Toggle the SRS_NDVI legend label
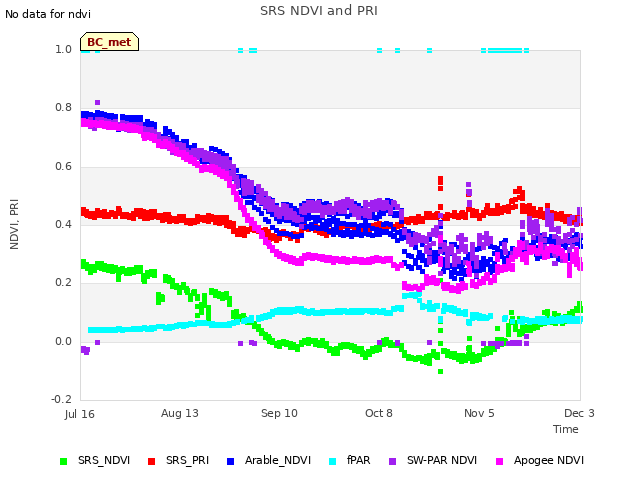Image resolution: width=640 pixels, height=480 pixels. 104,460
